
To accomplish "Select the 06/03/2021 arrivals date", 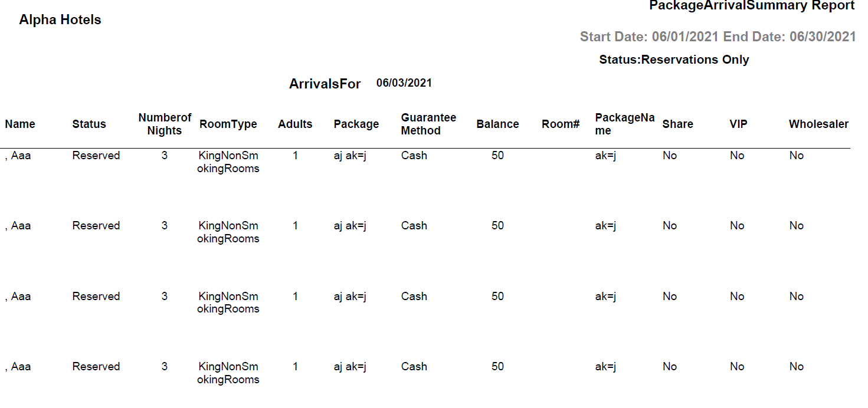I will click(404, 83).
